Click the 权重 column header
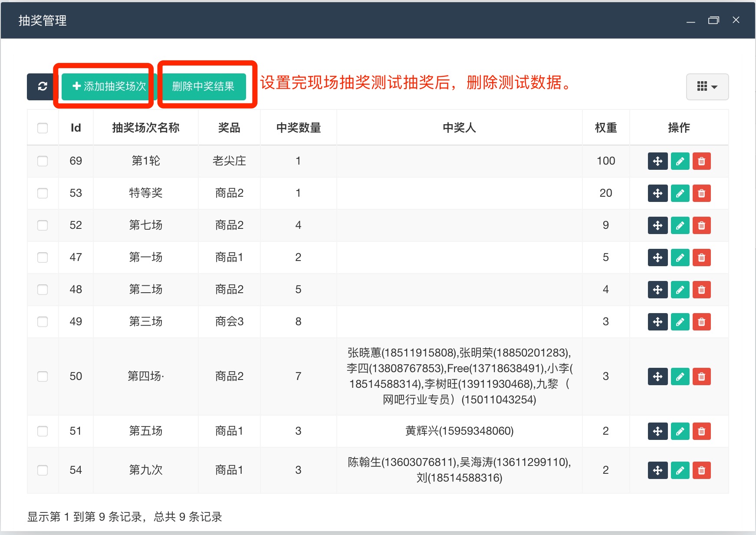This screenshot has width=756, height=535. (x=605, y=128)
